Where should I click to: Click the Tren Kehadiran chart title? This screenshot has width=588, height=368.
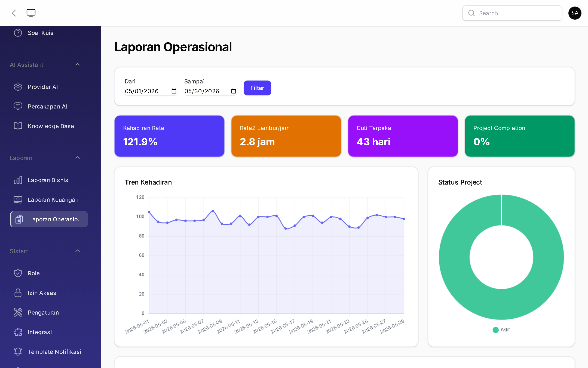tap(148, 182)
